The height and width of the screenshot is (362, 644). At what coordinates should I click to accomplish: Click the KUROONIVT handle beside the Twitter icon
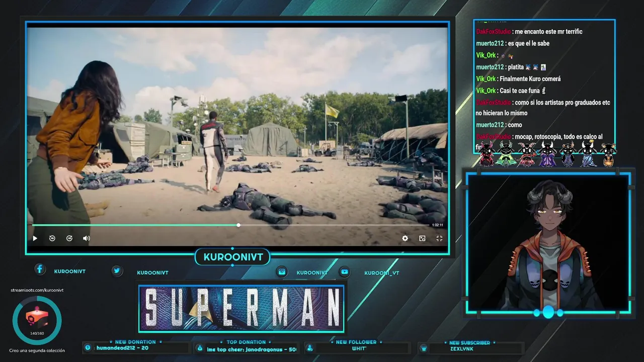[152, 273]
